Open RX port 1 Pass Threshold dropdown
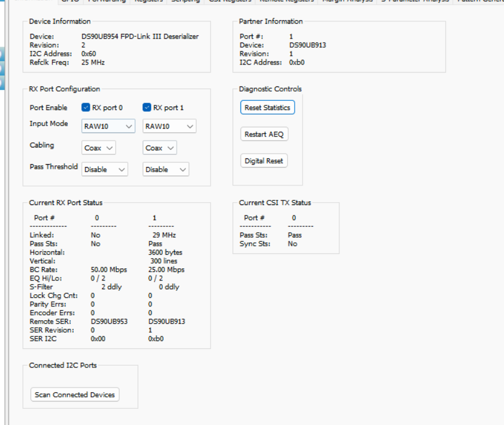Viewport: 504px width, 425px height. [166, 169]
